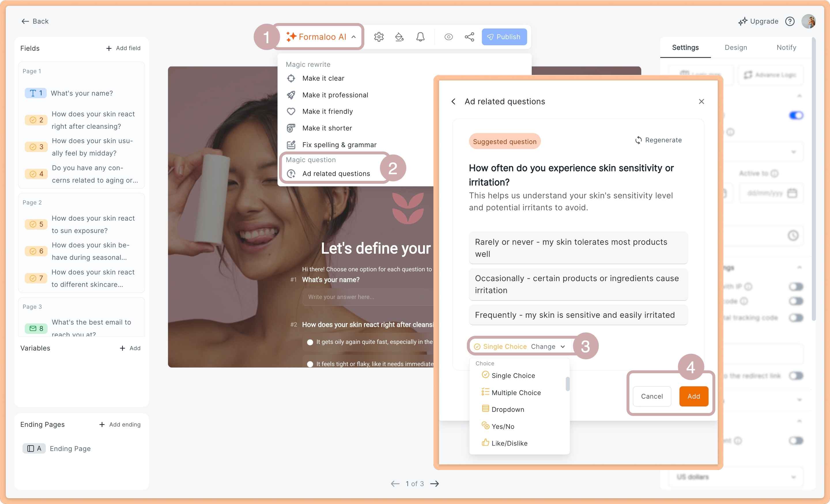Screen dimensions: 830x504
Task: Select field 5 sun exposure question
Action: tap(82, 224)
